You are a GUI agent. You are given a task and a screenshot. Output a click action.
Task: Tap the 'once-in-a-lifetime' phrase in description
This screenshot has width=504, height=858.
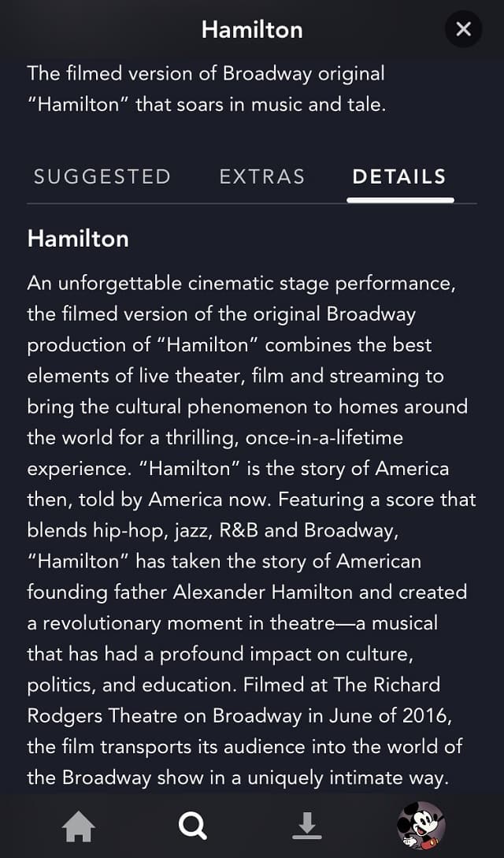324,438
